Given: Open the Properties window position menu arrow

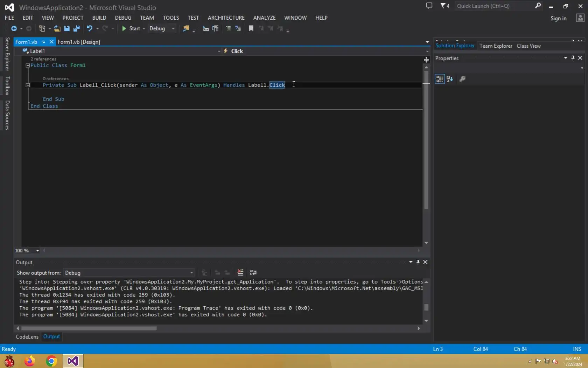Looking at the screenshot, I should click(x=566, y=58).
